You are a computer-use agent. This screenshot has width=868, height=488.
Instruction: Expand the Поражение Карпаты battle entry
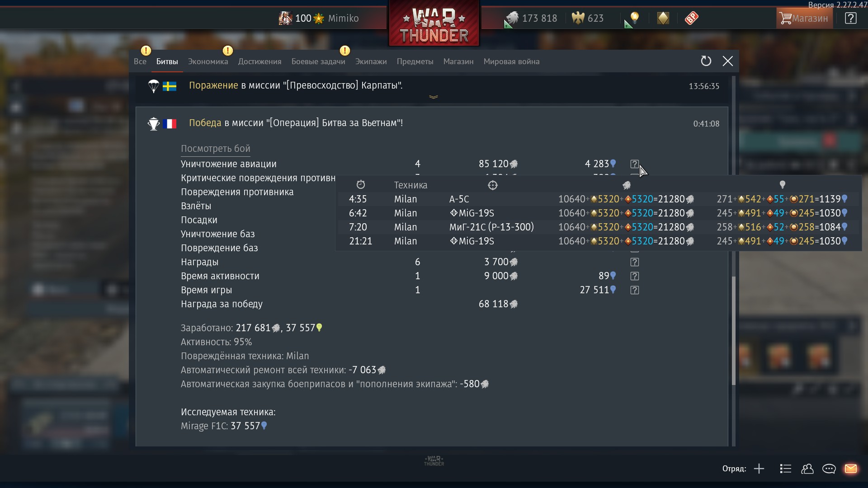(x=433, y=97)
